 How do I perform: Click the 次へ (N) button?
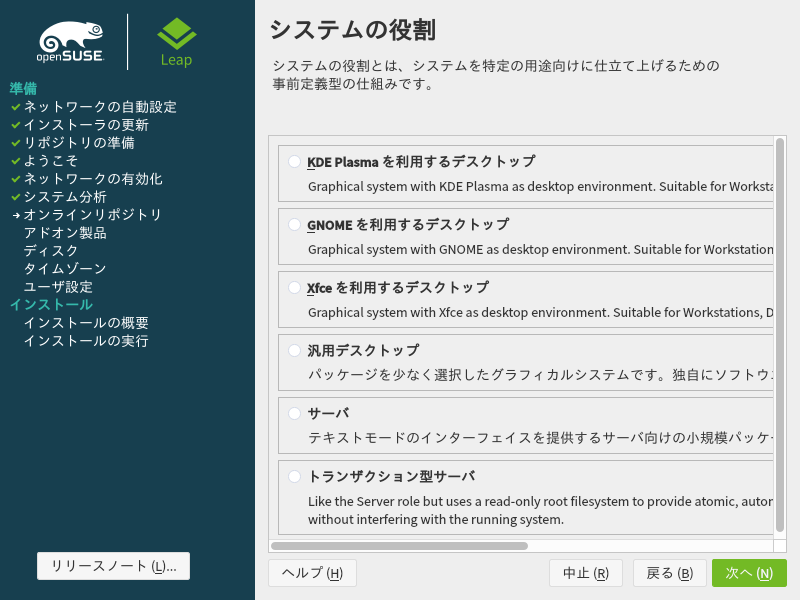pyautogui.click(x=749, y=573)
